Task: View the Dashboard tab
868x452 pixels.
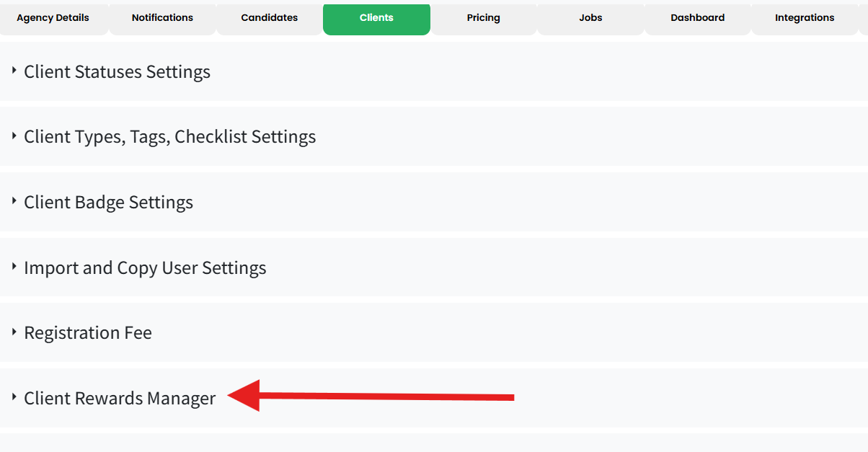Action: 697,18
